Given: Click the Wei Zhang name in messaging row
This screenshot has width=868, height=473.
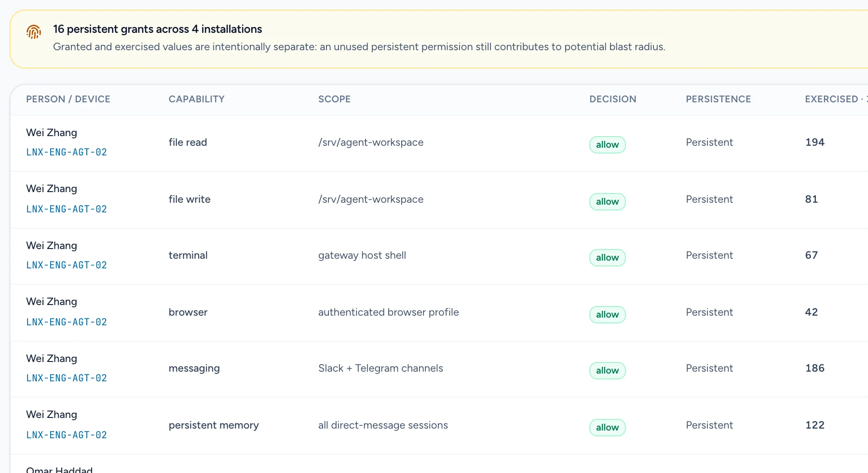Looking at the screenshot, I should [x=52, y=359].
